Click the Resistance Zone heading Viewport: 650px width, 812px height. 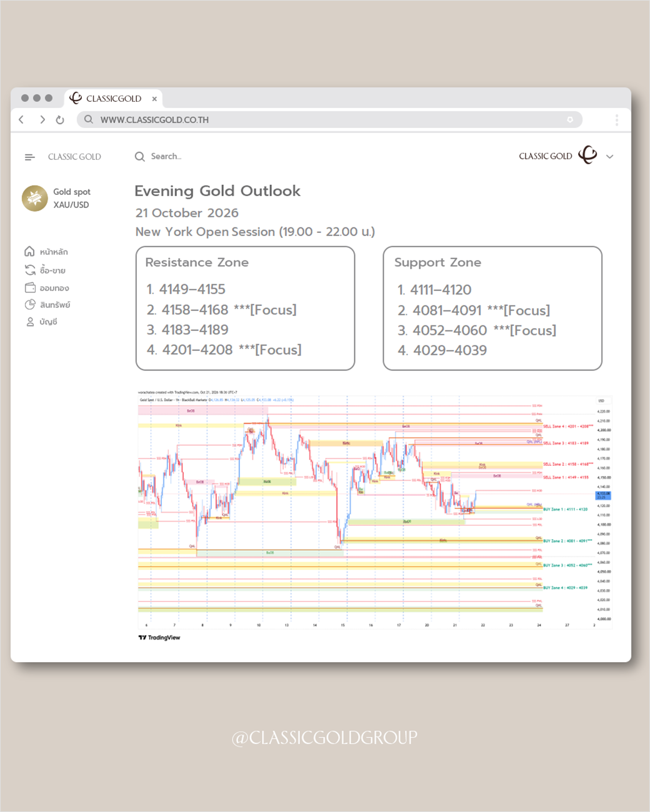pos(197,262)
